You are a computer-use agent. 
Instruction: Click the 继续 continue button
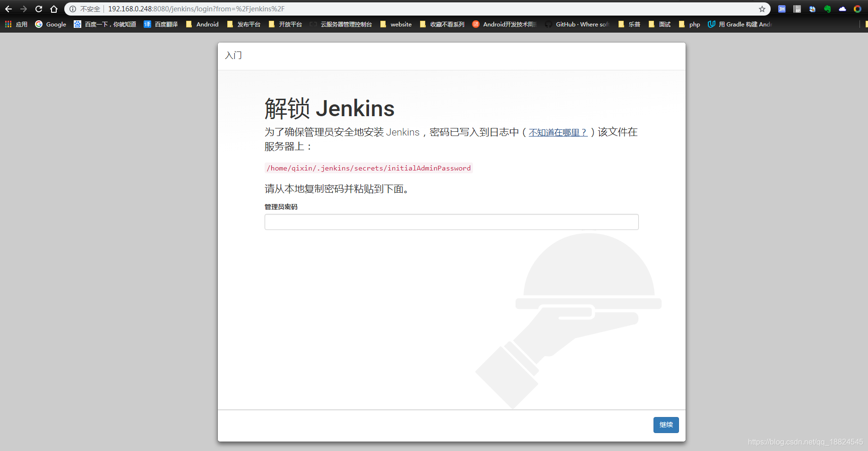click(666, 425)
